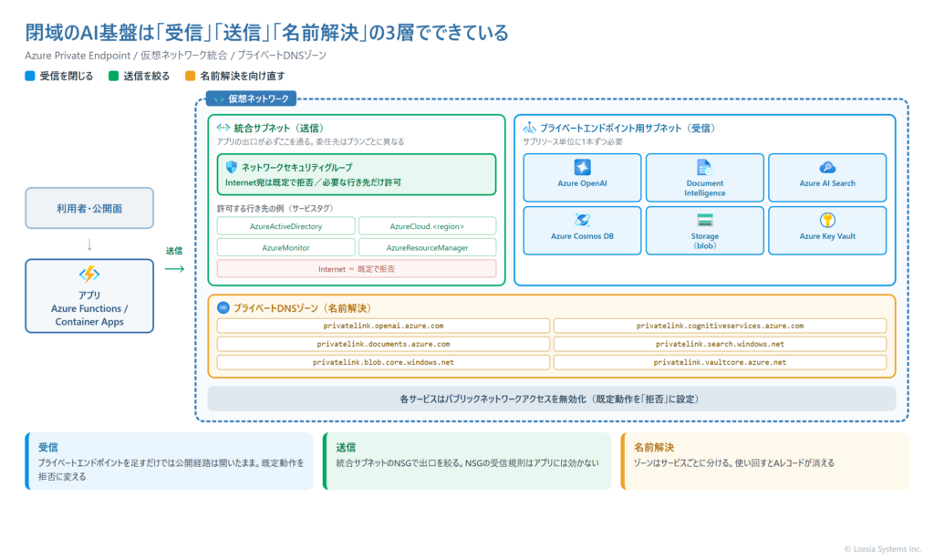Click the Azure OpenAI sparkle icon

point(582,168)
